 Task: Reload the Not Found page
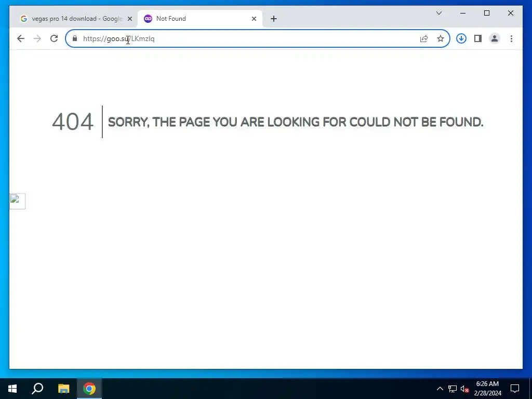point(54,38)
